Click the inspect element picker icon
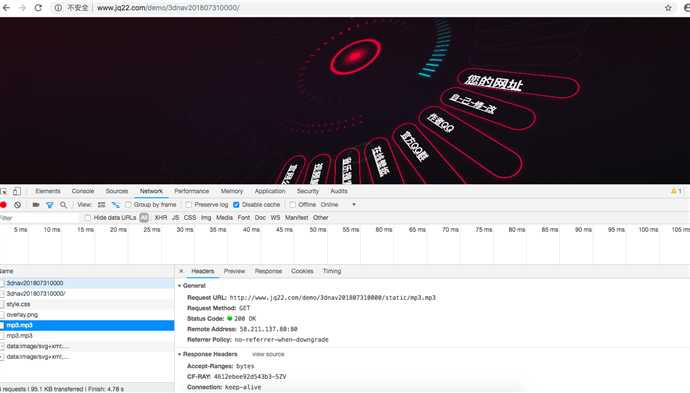690x393 pixels. click(x=4, y=191)
